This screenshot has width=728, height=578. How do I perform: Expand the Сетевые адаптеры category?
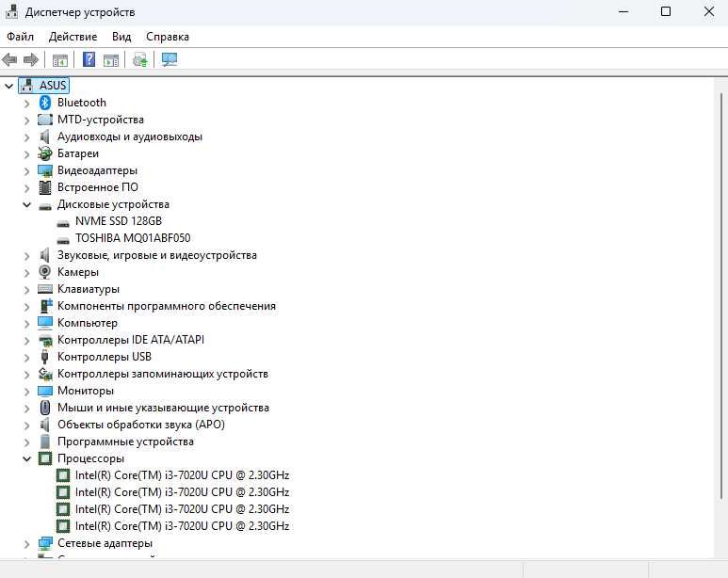click(27, 544)
